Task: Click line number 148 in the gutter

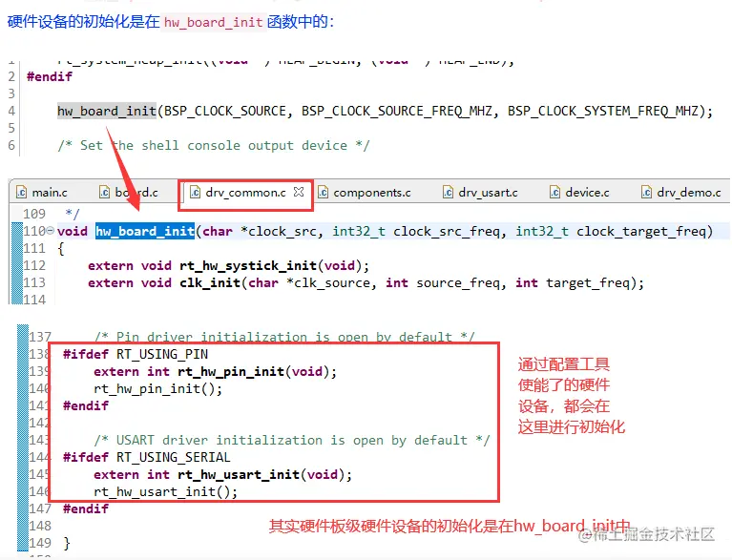Action: click(40, 526)
